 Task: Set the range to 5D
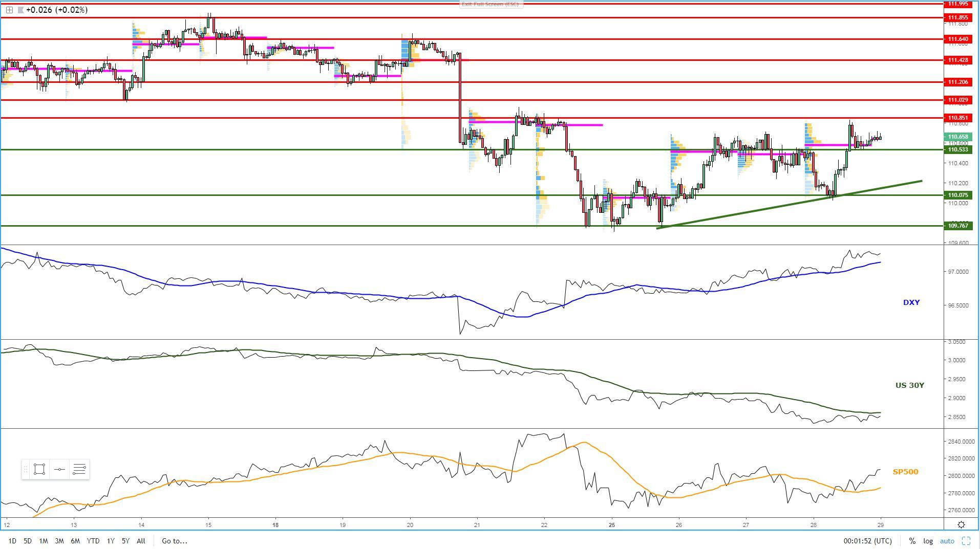click(x=28, y=541)
